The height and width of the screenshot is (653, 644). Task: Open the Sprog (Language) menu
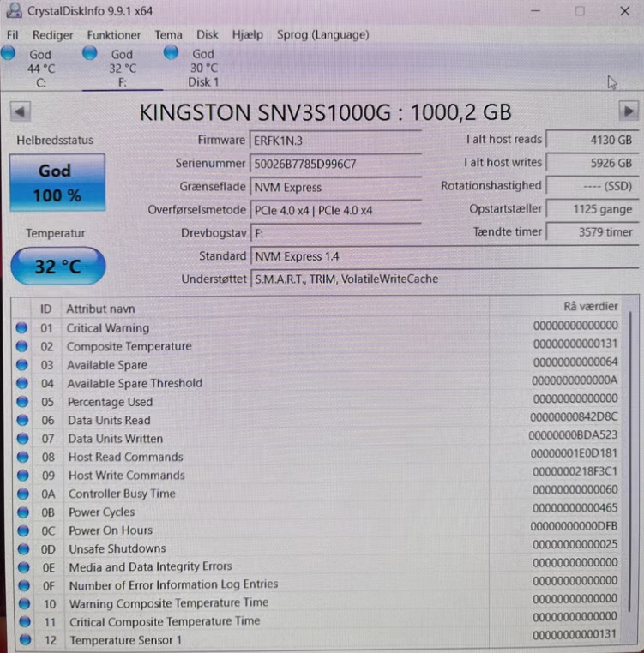click(x=323, y=34)
